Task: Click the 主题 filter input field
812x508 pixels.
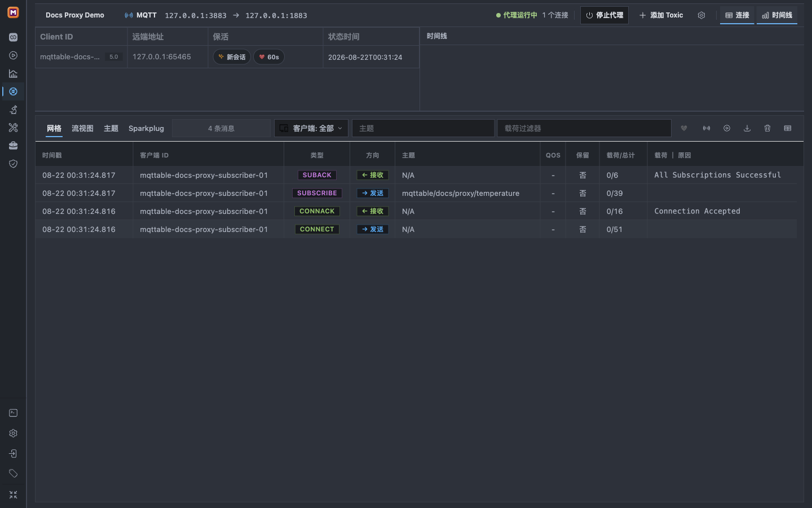Action: point(423,128)
